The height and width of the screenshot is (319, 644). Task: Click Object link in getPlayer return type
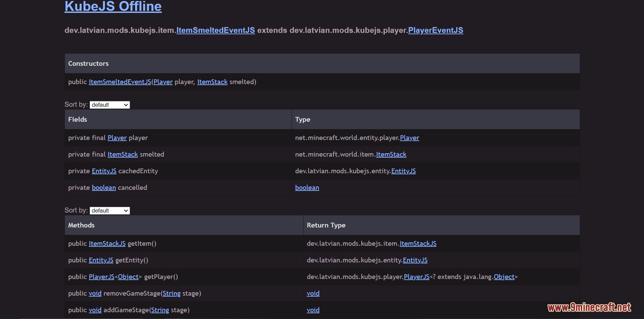(x=504, y=277)
